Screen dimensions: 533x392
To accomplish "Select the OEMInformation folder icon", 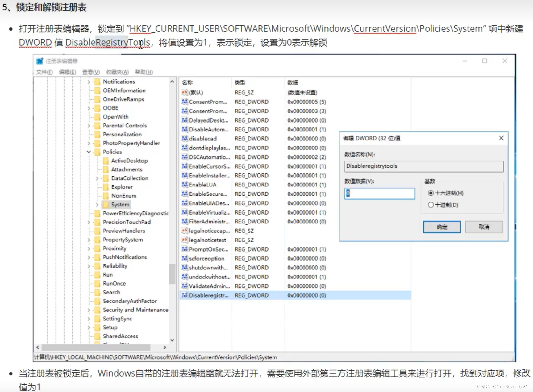I will click(x=97, y=90).
